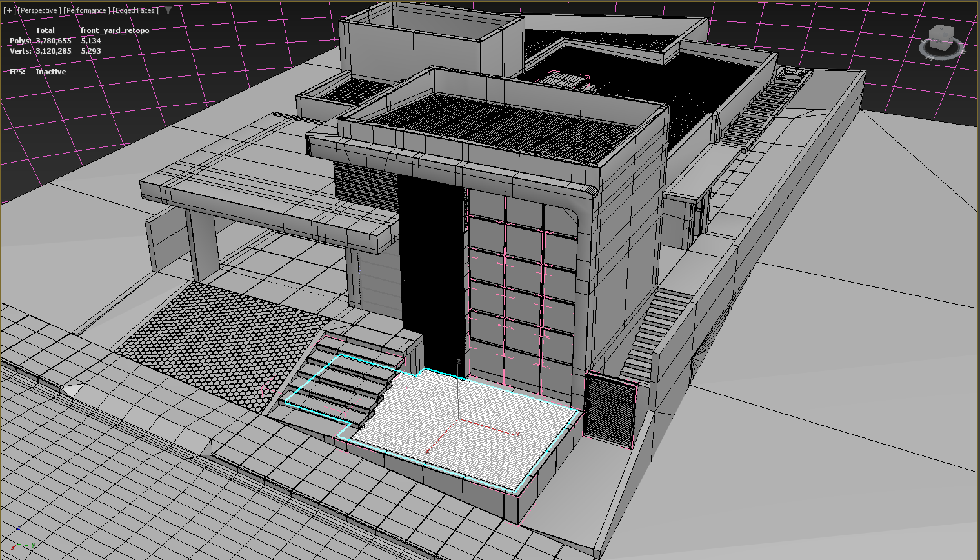Click the front_yard_retopo statistics label
980x560 pixels.
pyautogui.click(x=115, y=30)
